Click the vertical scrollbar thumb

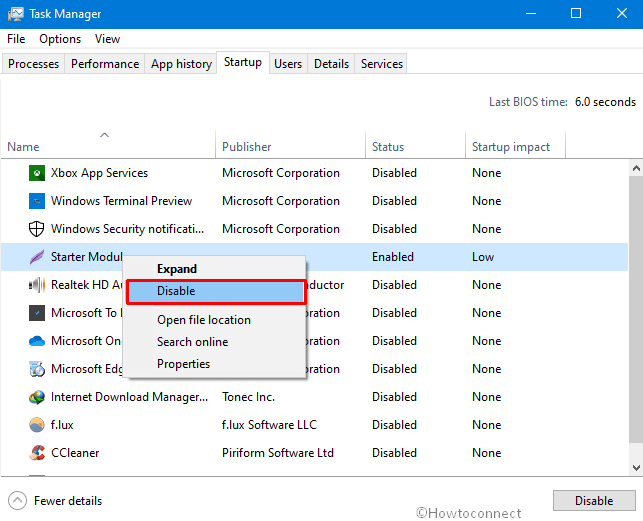point(636,310)
